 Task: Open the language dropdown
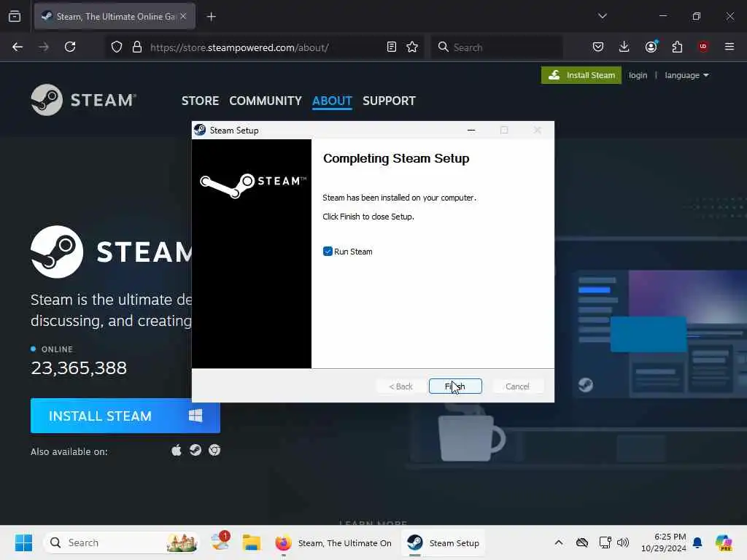[686, 75]
